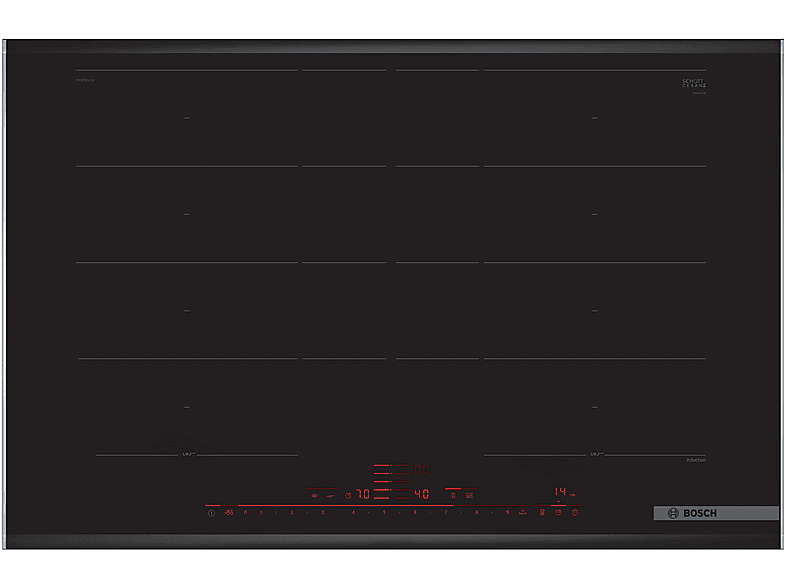Toggle the right flex zone indicator by 4.0
786x587 pixels.
[469, 494]
